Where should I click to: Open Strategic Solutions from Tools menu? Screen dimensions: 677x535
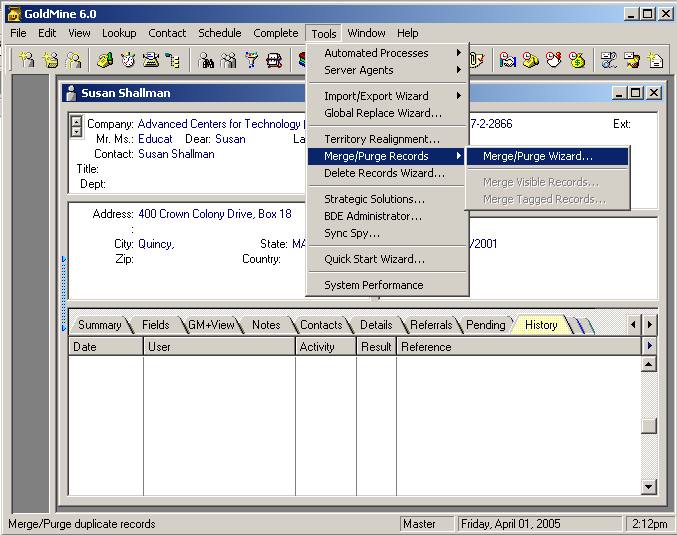point(388,199)
